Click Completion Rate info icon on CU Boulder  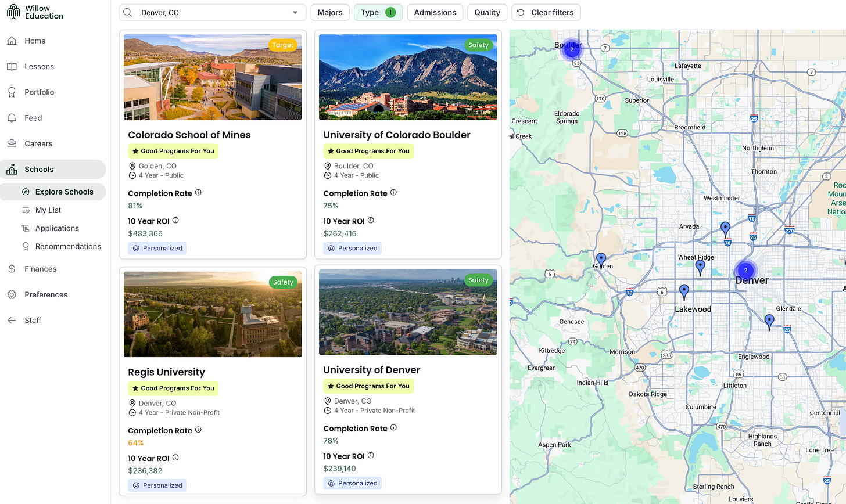(x=393, y=193)
